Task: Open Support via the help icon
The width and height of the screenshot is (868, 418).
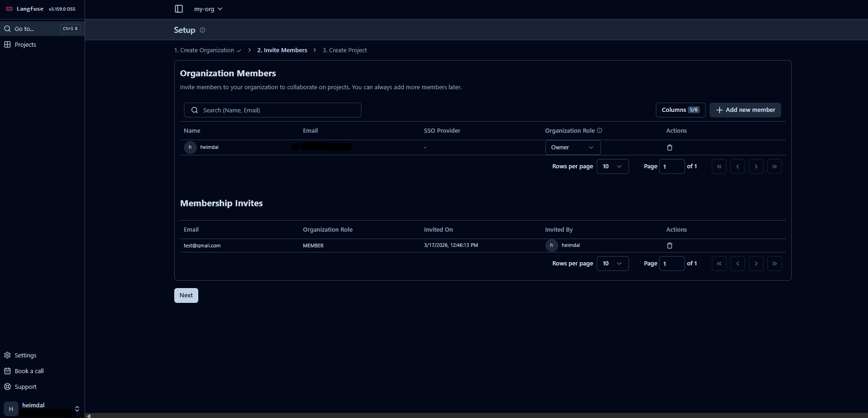Action: pos(7,386)
